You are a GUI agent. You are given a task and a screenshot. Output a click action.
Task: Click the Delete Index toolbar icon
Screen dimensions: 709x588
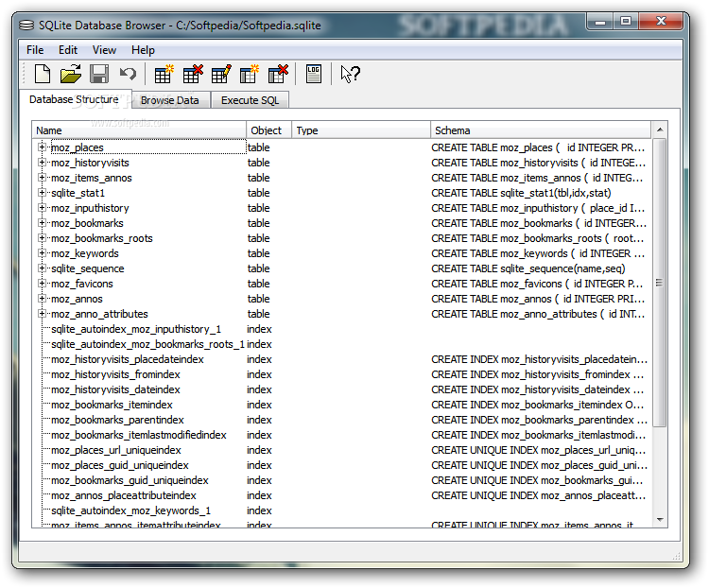click(278, 74)
